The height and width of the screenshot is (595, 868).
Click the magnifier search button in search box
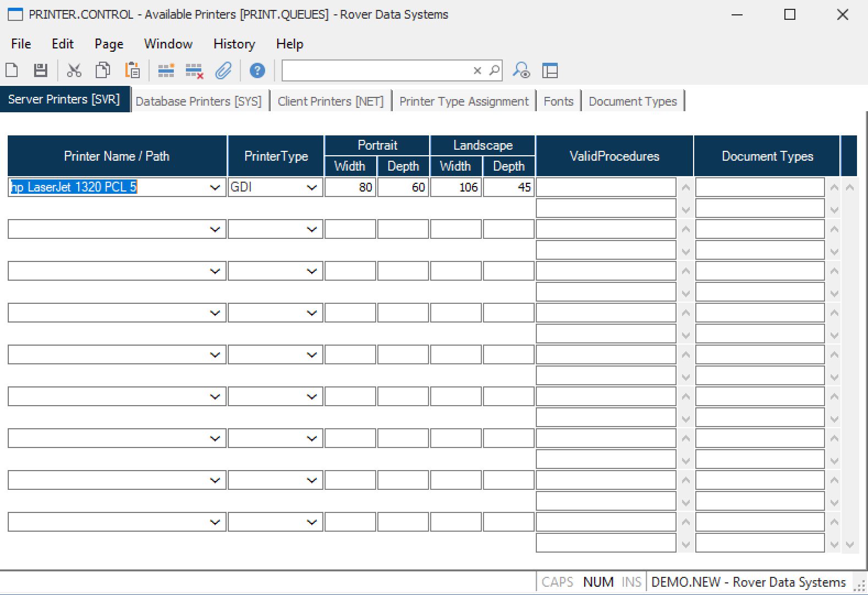click(x=494, y=70)
